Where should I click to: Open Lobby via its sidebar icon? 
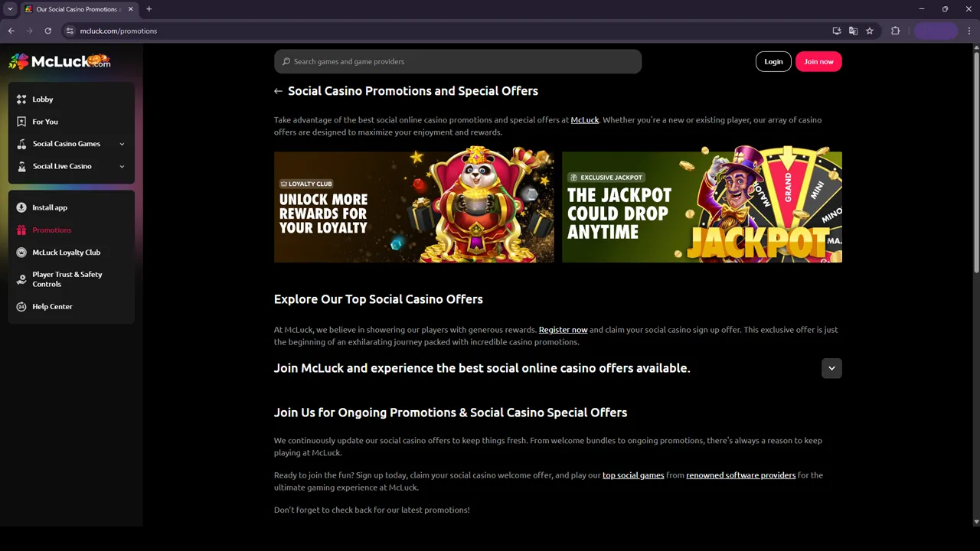pos(21,99)
